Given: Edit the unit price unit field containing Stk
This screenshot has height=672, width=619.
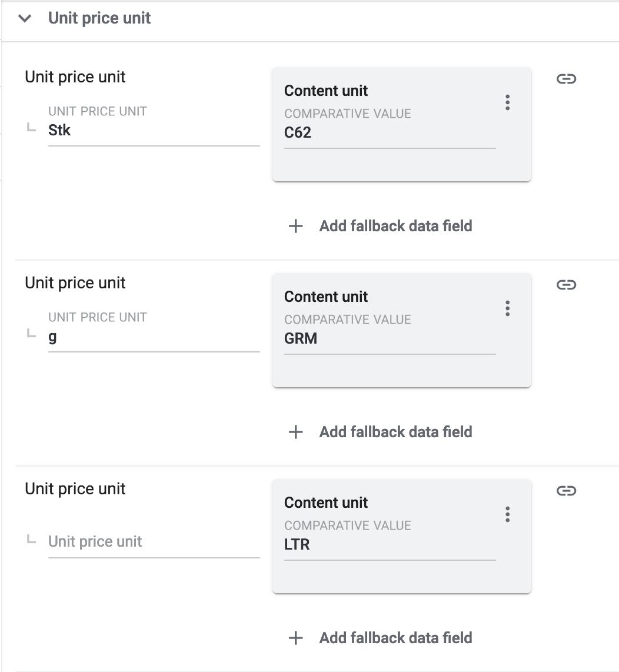Looking at the screenshot, I should click(x=153, y=131).
